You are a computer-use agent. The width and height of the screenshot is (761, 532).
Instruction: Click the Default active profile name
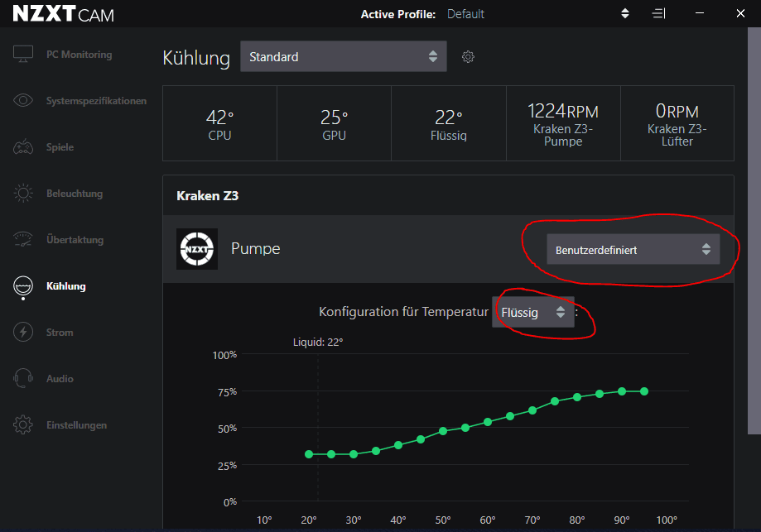[x=465, y=14]
